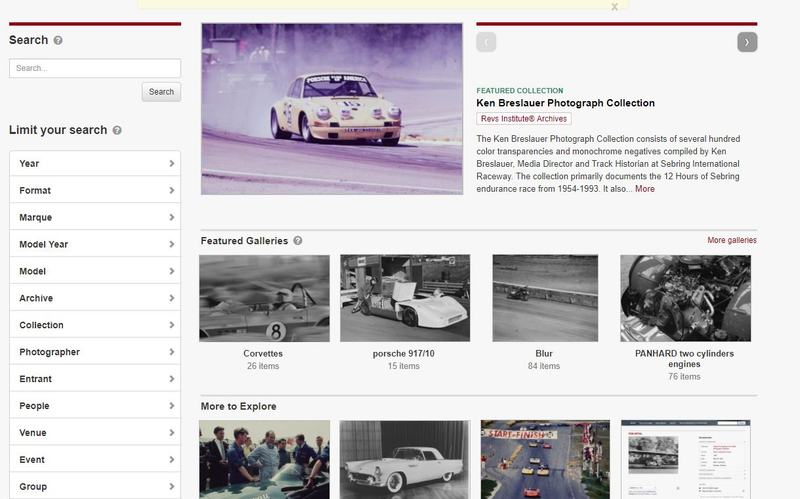Expand the Year facet
This screenshot has width=800, height=499.
click(x=95, y=163)
